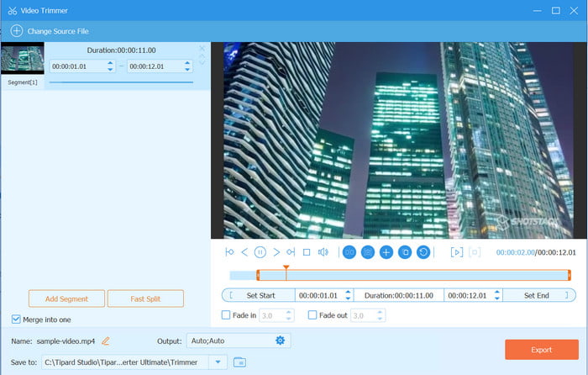Enable the Fade out checkbox

pyautogui.click(x=312, y=315)
